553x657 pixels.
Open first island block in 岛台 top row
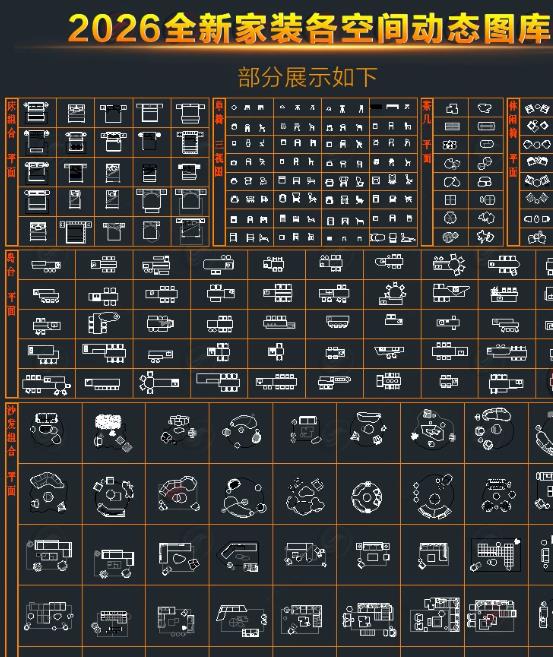coord(46,265)
